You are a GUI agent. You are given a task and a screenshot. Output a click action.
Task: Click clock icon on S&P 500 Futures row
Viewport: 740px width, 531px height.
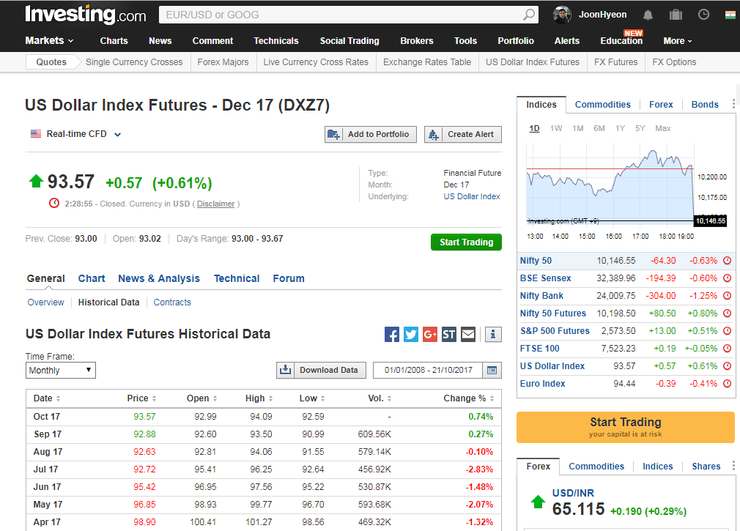tap(727, 331)
